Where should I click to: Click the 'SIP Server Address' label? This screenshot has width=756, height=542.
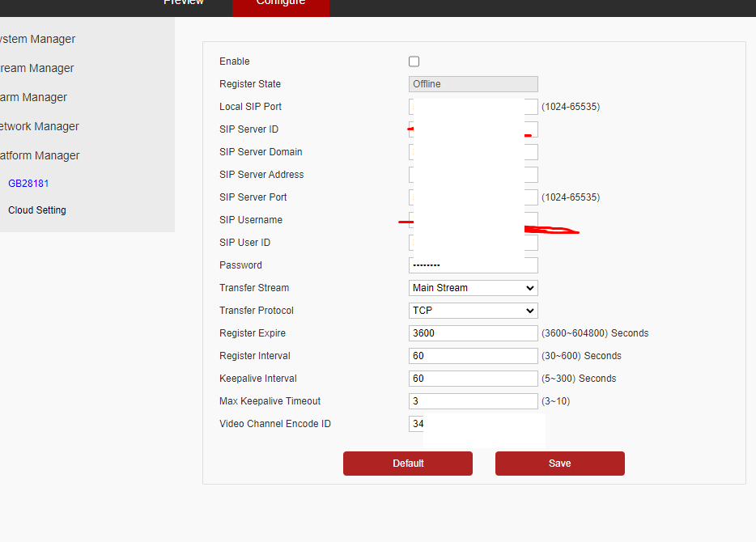coord(261,175)
